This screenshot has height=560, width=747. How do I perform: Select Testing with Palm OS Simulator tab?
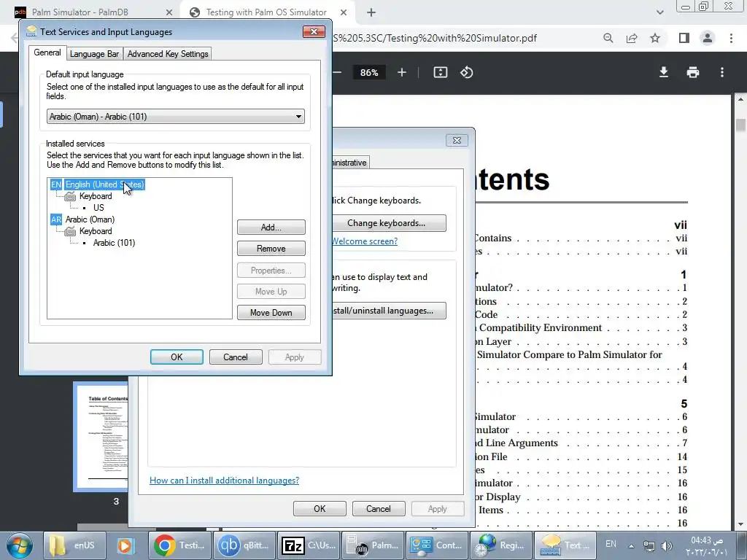click(x=266, y=12)
